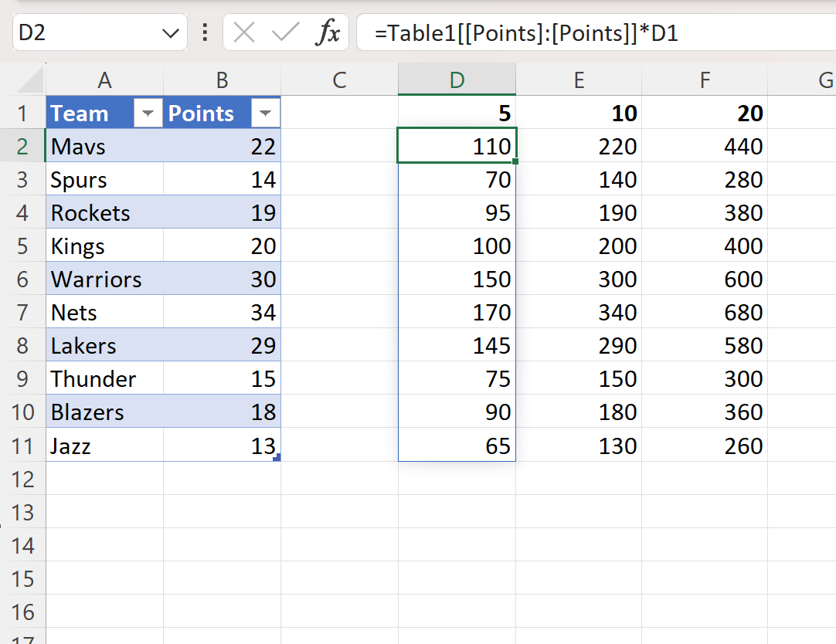Viewport: 836px width, 644px height.
Task: Select the cell containing Mavs
Action: 104,146
